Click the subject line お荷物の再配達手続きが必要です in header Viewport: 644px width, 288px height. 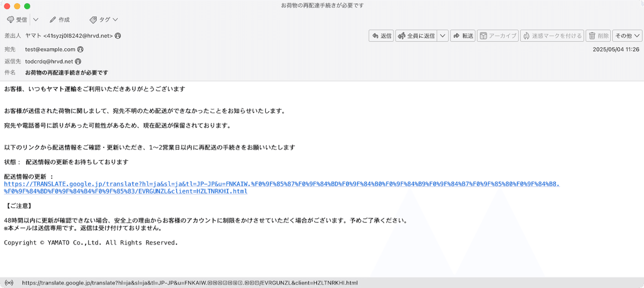point(67,73)
